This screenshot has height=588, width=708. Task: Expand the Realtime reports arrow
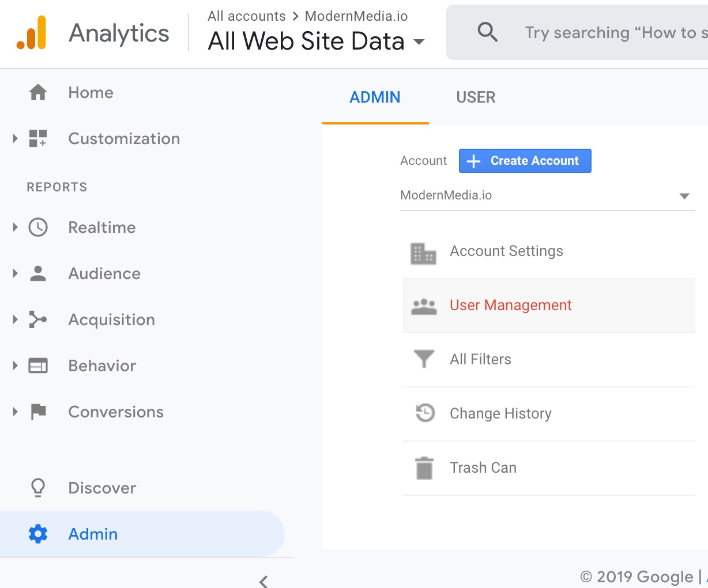16,227
